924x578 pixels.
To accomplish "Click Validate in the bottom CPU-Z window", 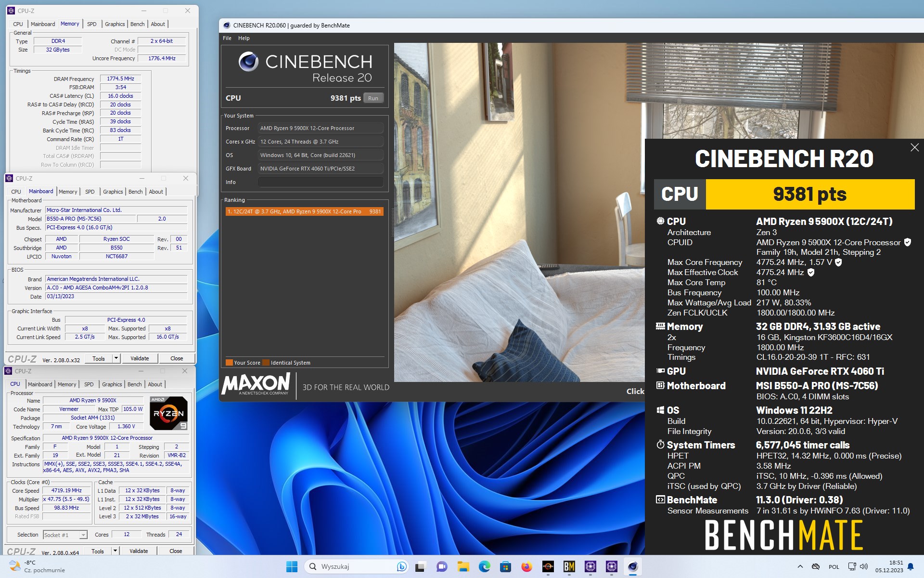I will point(139,551).
